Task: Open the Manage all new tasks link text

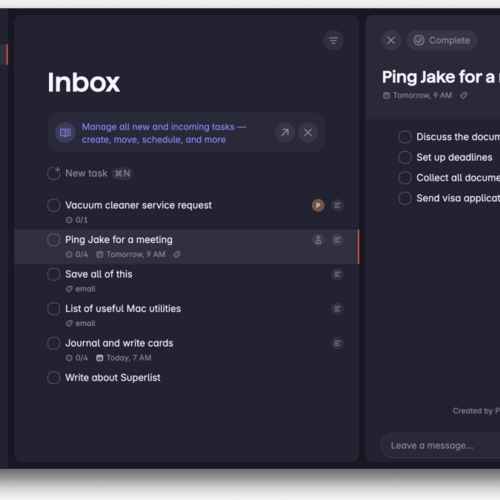Action: click(x=164, y=133)
